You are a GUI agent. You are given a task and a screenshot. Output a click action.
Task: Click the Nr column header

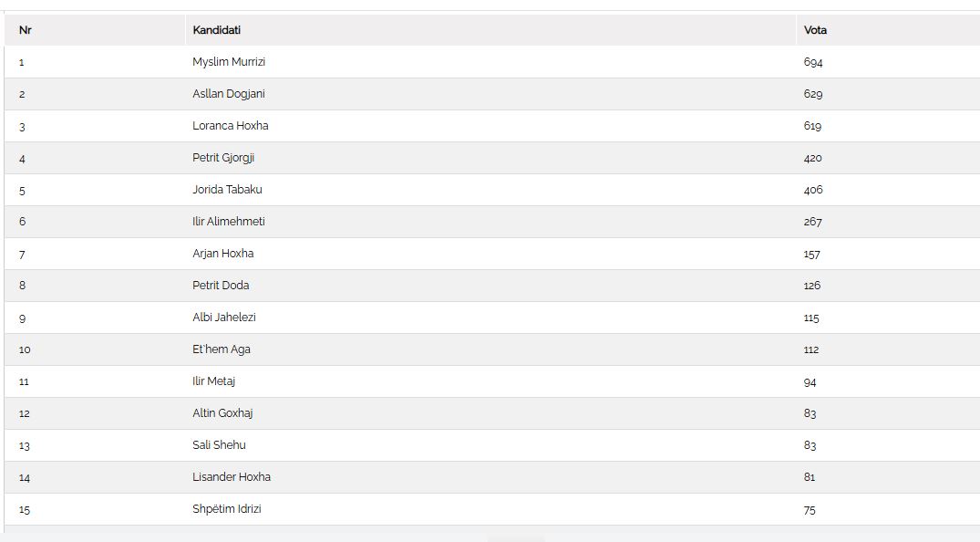[x=26, y=30]
